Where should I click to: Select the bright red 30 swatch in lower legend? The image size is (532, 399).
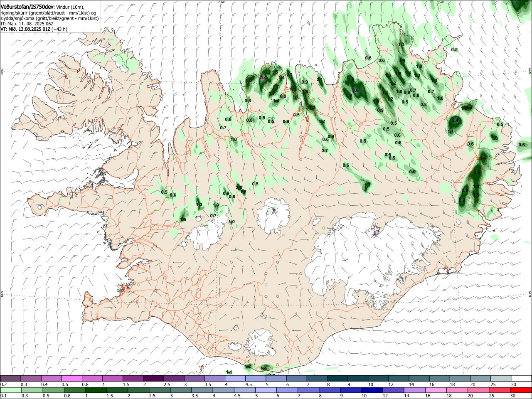click(x=521, y=390)
